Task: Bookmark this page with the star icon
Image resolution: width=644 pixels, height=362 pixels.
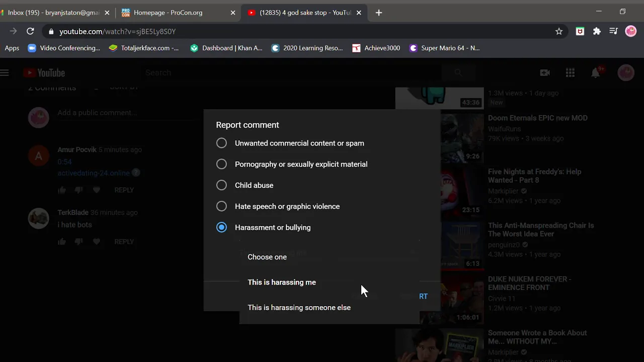Action: tap(559, 31)
